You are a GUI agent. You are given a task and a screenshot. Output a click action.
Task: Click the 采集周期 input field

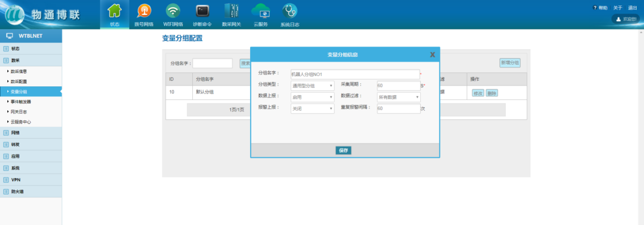click(398, 86)
